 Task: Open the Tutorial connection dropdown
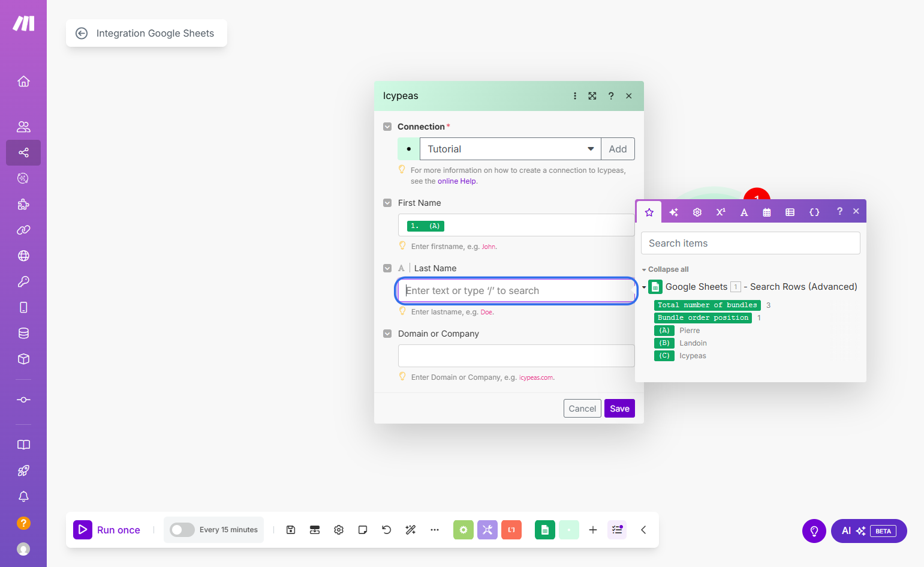tap(510, 149)
